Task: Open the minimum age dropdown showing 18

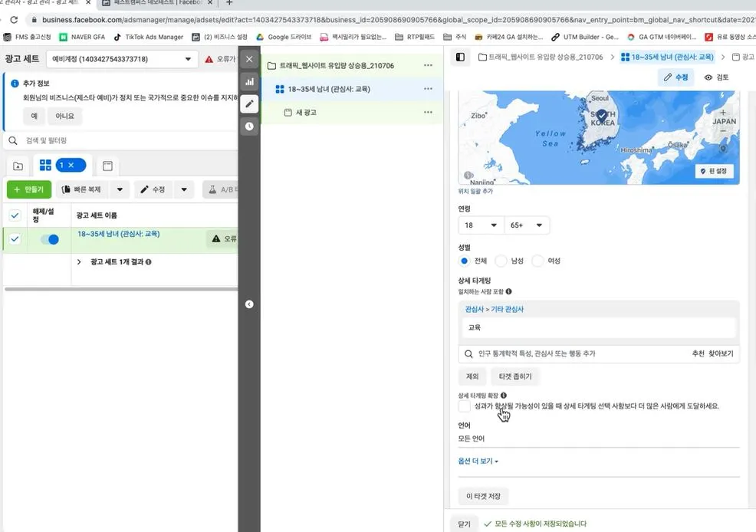Action: point(481,225)
